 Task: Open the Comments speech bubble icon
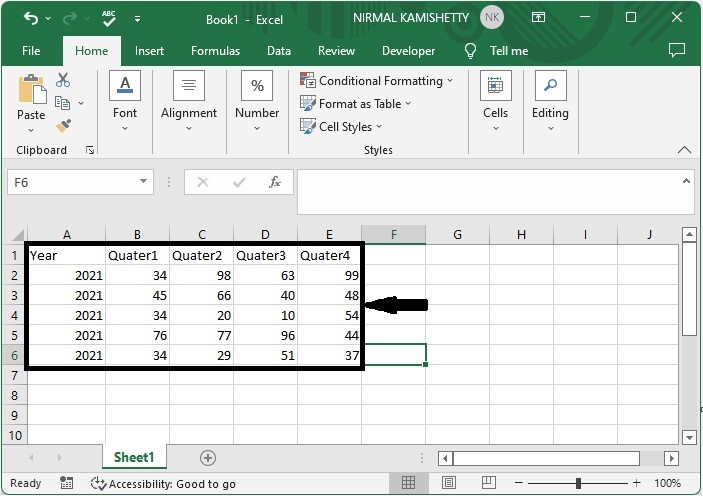coord(677,50)
